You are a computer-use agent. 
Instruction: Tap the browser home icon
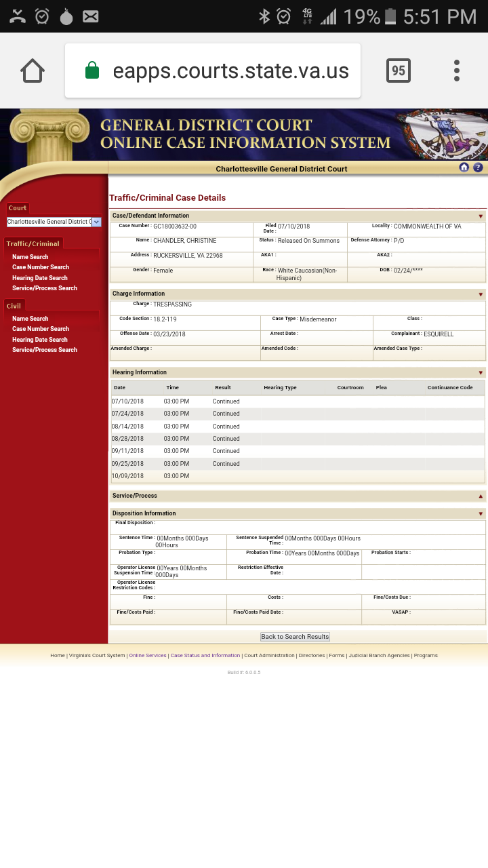tap(33, 71)
